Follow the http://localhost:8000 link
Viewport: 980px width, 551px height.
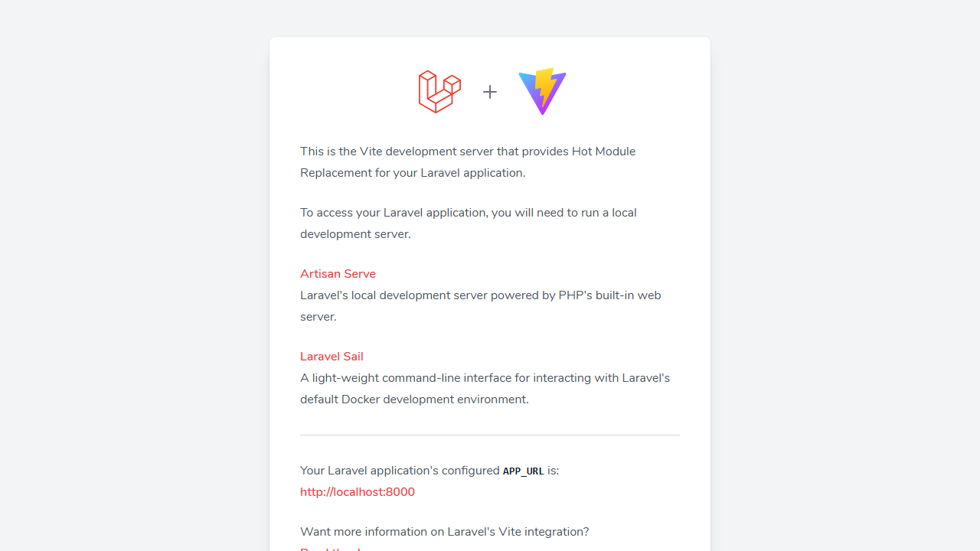[358, 492]
